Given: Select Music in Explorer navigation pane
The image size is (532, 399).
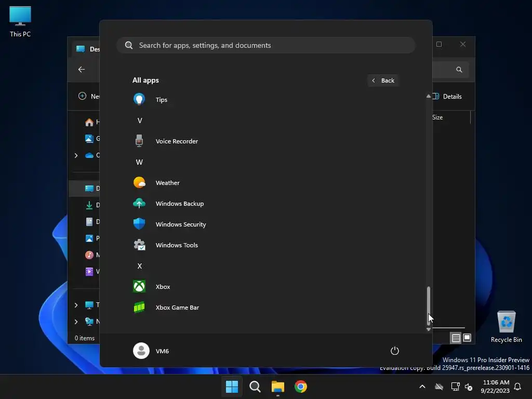Looking at the screenshot, I should (91, 255).
